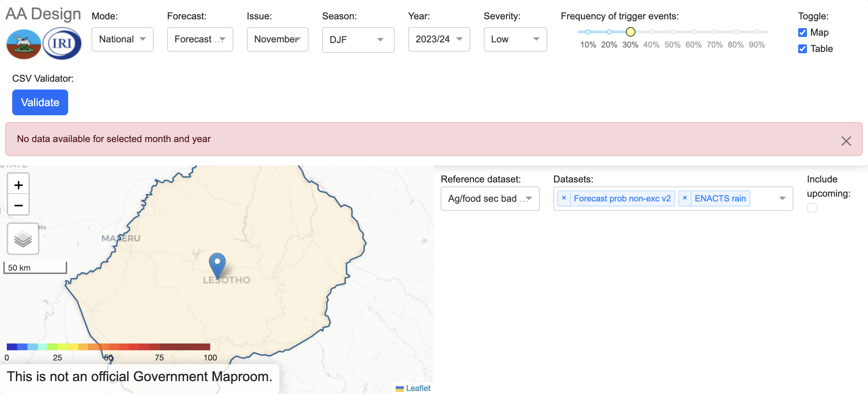The image size is (868, 394).
Task: Select the Year 2023/24 selector
Action: tap(439, 39)
